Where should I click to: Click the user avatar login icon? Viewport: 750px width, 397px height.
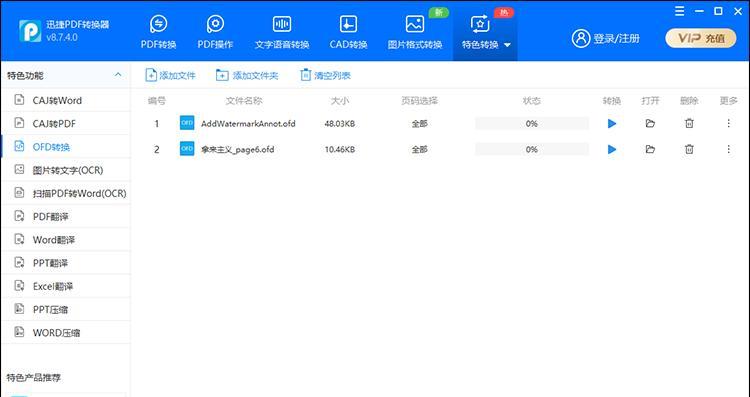581,38
